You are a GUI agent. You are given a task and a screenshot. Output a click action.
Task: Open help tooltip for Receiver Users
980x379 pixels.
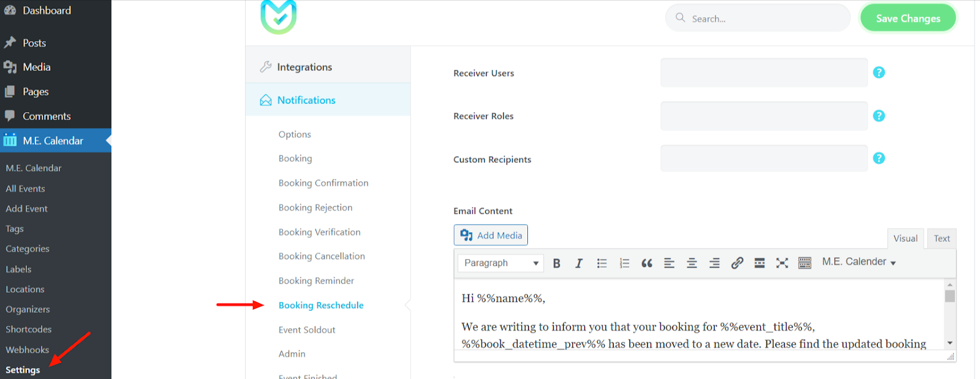coord(879,72)
